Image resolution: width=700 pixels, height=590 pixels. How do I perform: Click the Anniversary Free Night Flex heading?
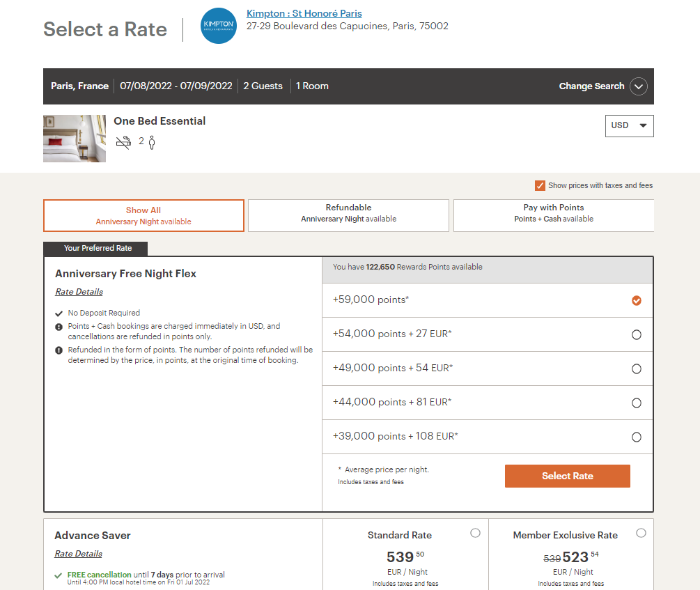125,274
